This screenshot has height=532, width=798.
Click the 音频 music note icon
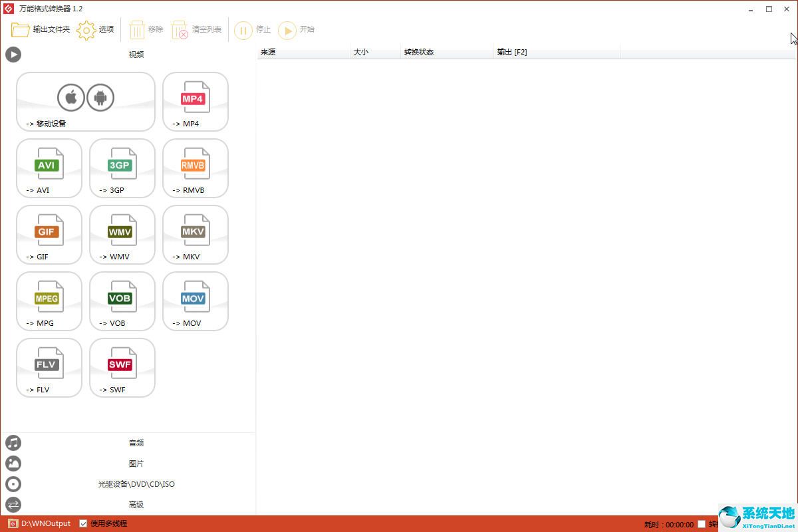[13, 443]
